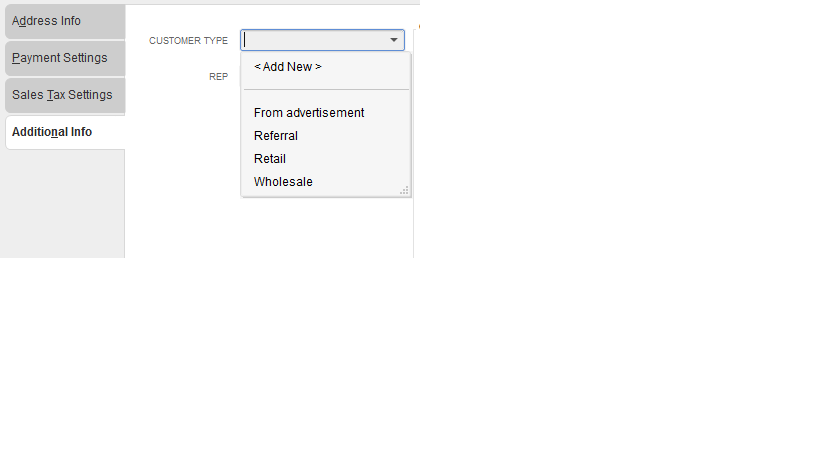This screenshot has height=460, width=819.
Task: Go to Sales Tax Settings tab
Action: pyautogui.click(x=64, y=95)
